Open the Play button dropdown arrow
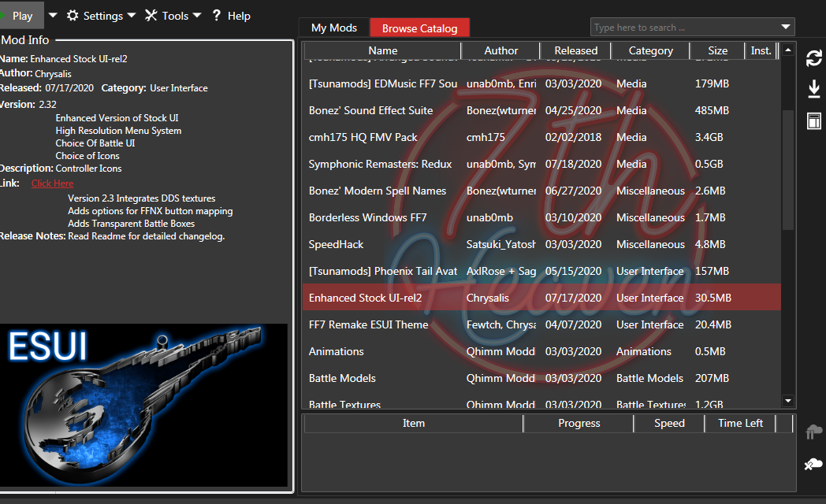Image resolution: width=826 pixels, height=504 pixels. click(x=53, y=15)
